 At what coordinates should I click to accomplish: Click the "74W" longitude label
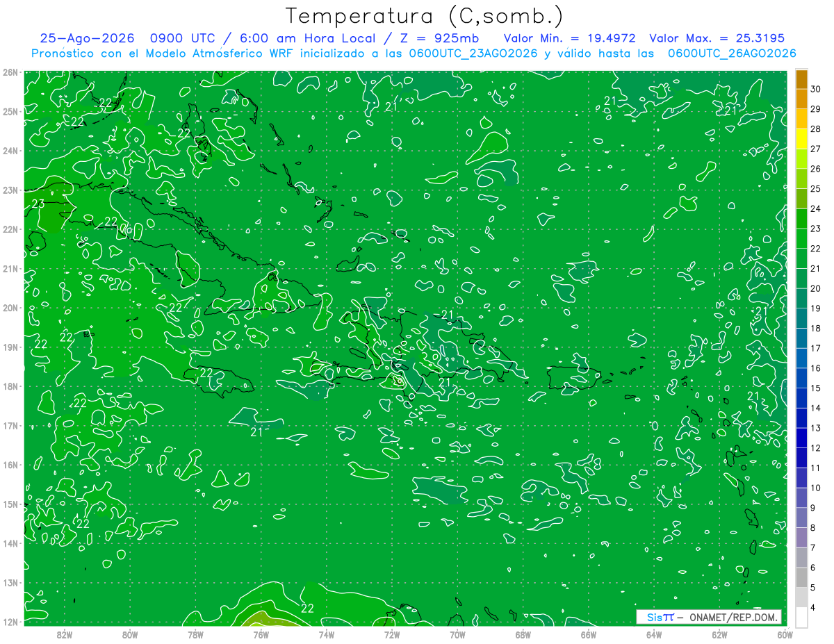coord(326,634)
